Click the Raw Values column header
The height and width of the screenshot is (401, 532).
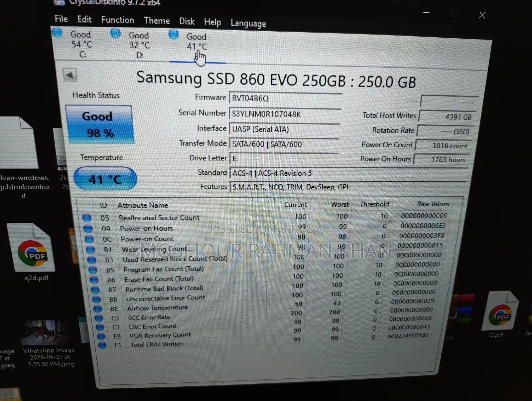pyautogui.click(x=433, y=204)
